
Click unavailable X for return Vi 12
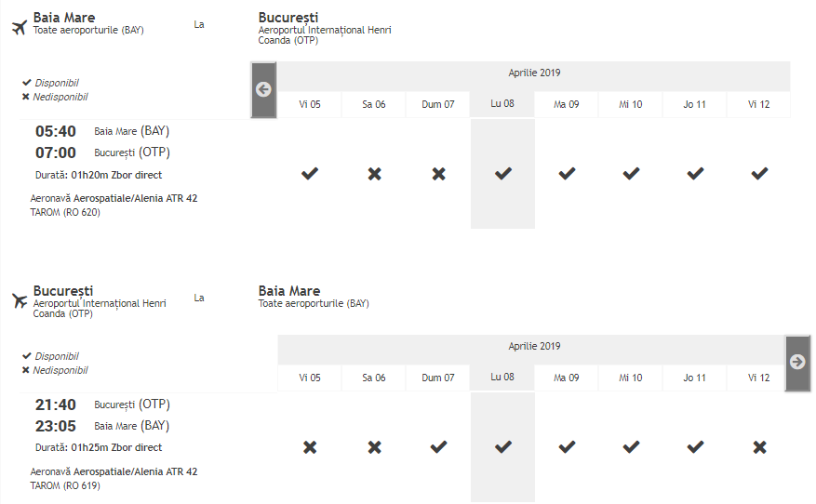coord(759,446)
